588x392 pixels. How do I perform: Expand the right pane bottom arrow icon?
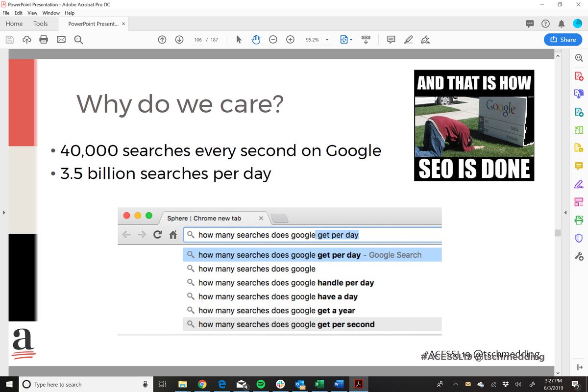pyautogui.click(x=580, y=367)
